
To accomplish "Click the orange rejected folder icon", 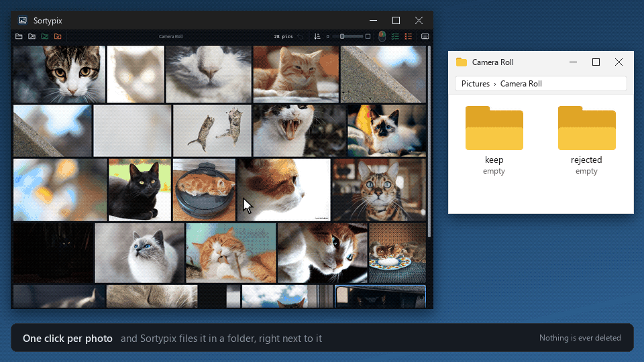I will [58, 36].
